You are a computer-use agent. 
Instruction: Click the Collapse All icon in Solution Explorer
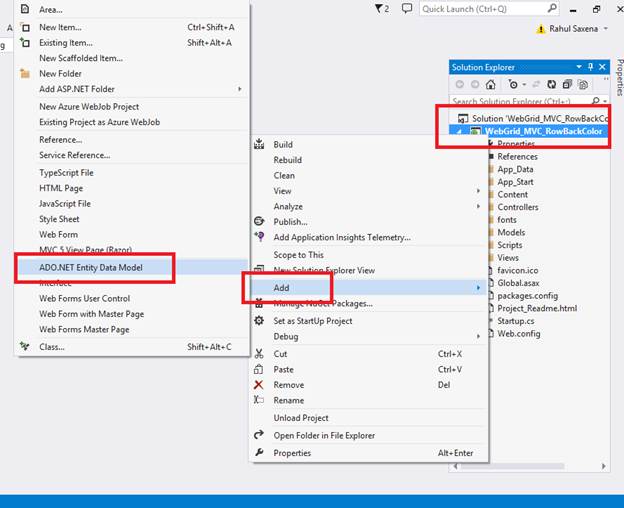tap(567, 84)
